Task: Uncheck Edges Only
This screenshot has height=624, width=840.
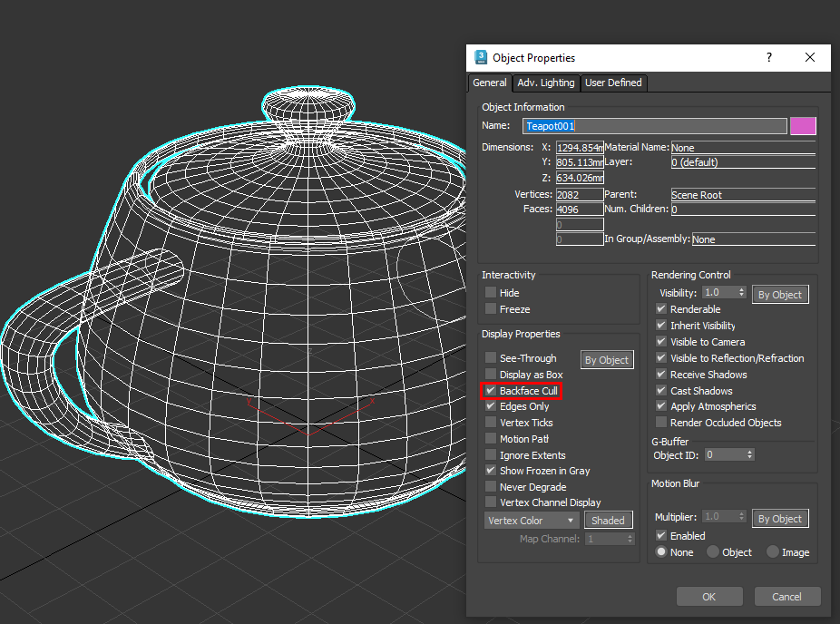Action: click(490, 406)
